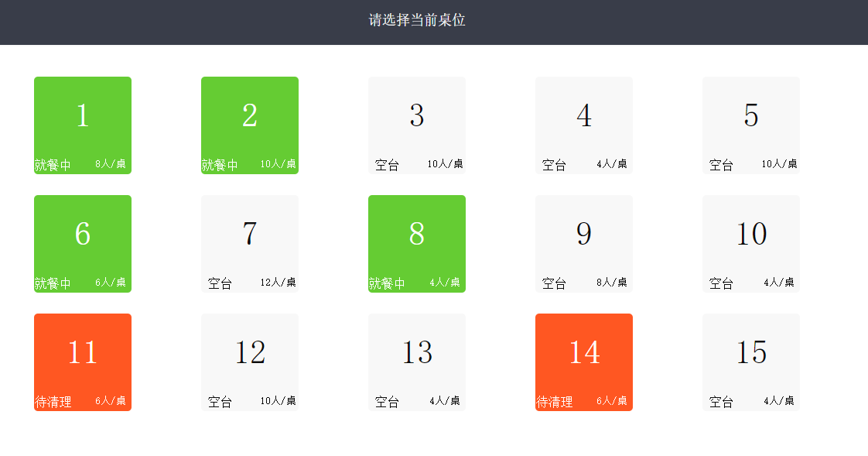Click 待清理 status on table 11
The image size is (868, 456).
(x=53, y=403)
